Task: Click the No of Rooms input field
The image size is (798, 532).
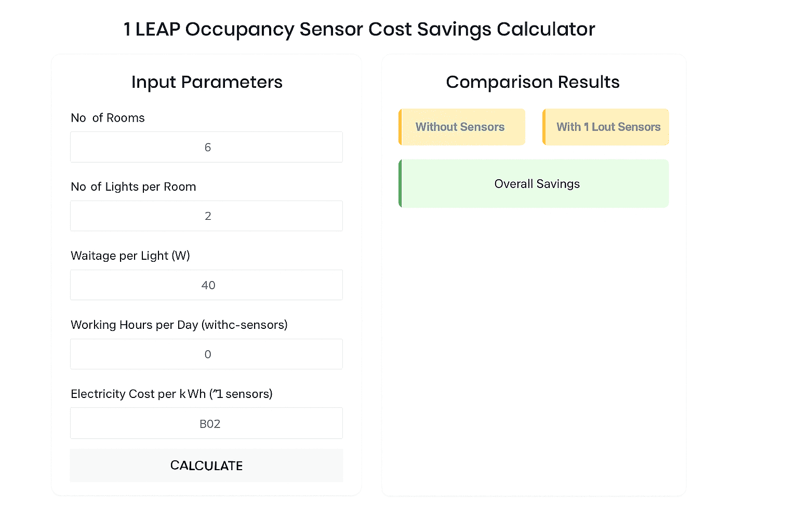Action: (x=206, y=147)
